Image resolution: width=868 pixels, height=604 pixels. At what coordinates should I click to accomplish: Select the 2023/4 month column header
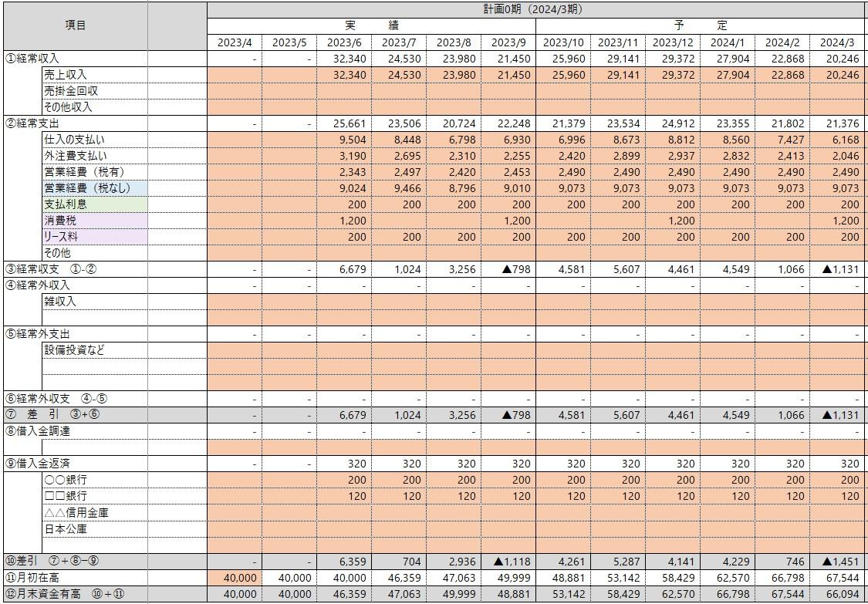pyautogui.click(x=235, y=42)
